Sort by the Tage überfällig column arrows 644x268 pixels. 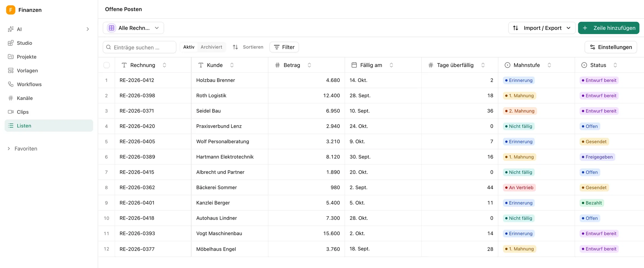pyautogui.click(x=483, y=65)
